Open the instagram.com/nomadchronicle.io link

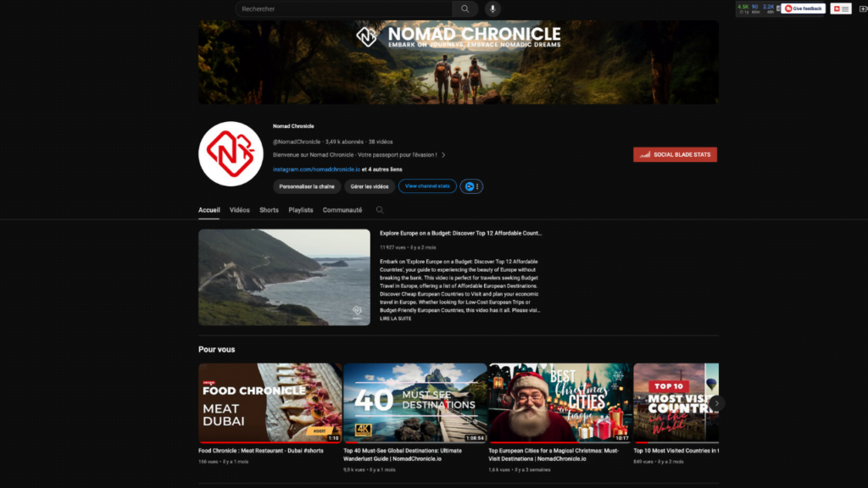(317, 169)
